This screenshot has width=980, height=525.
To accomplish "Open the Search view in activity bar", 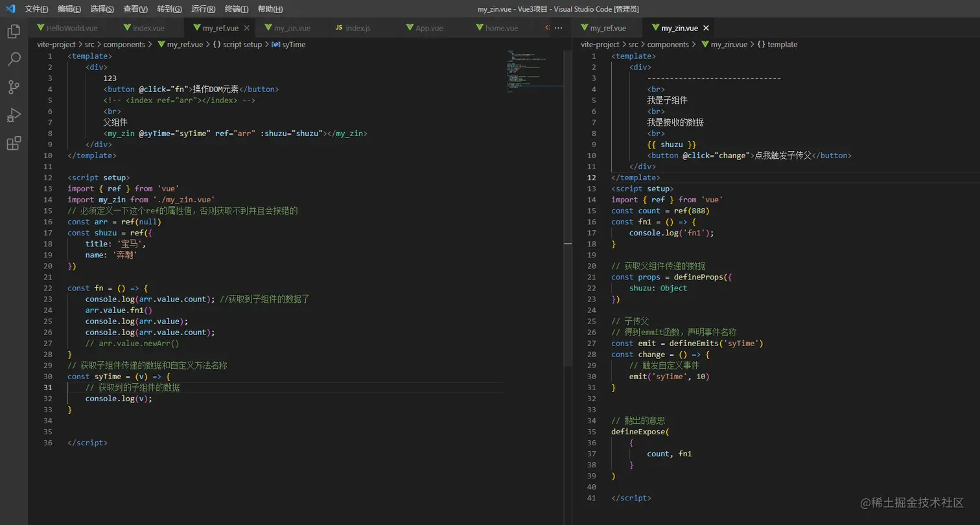I will tap(14, 60).
